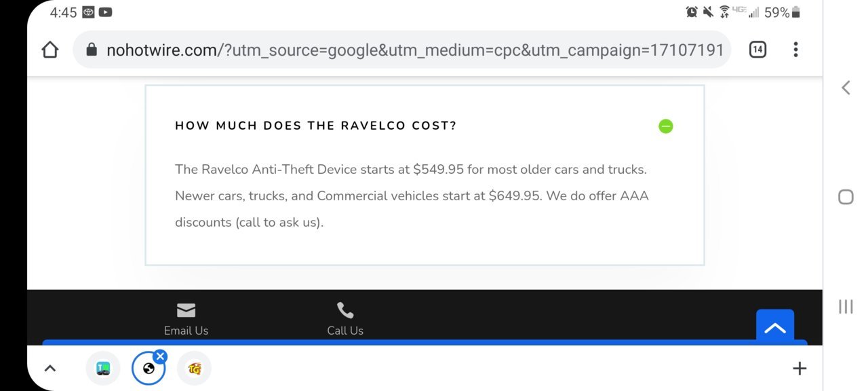Screen dimensions: 868x391
Task: Tap the battery 59% indicator
Action: tap(782, 12)
